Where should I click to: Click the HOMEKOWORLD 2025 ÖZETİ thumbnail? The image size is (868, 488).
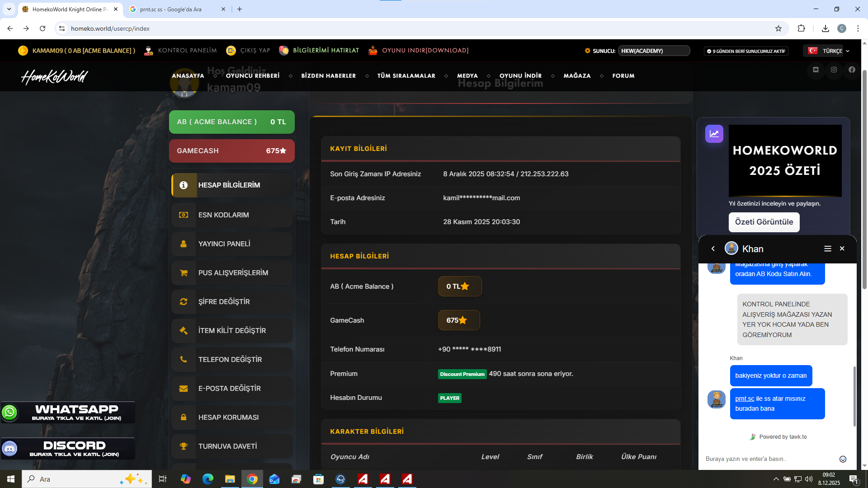[785, 160]
